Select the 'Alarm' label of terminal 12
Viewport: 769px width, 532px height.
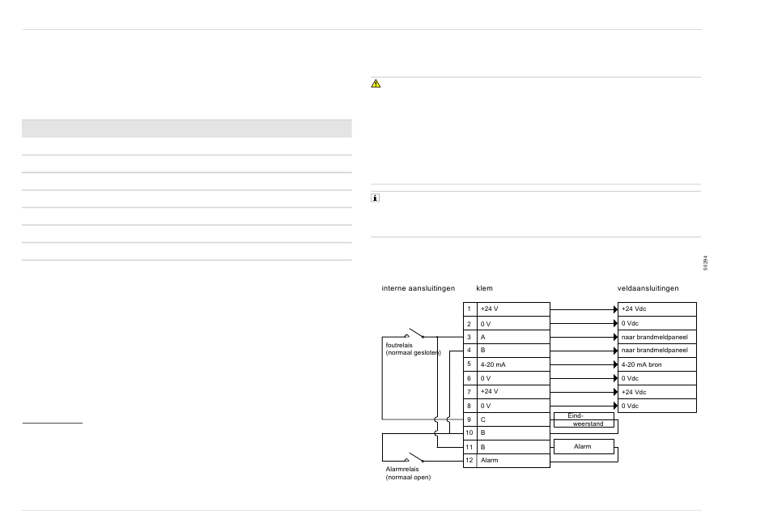tap(490, 461)
